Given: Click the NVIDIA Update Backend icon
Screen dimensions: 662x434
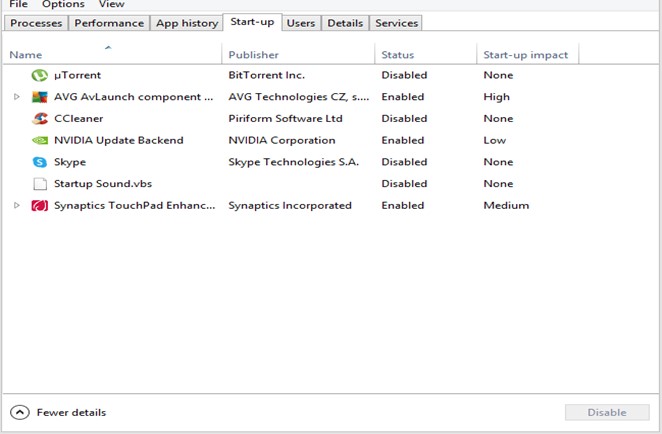Looking at the screenshot, I should [x=40, y=140].
